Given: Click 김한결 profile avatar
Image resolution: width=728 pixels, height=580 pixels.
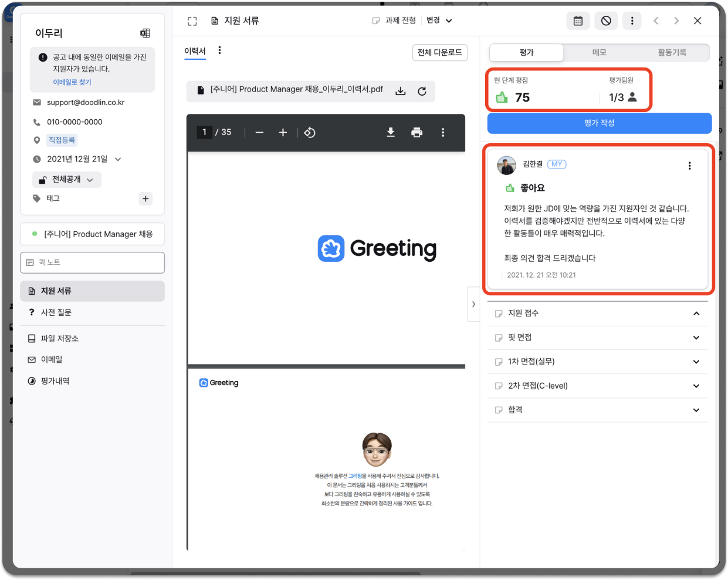Looking at the screenshot, I should (x=506, y=166).
